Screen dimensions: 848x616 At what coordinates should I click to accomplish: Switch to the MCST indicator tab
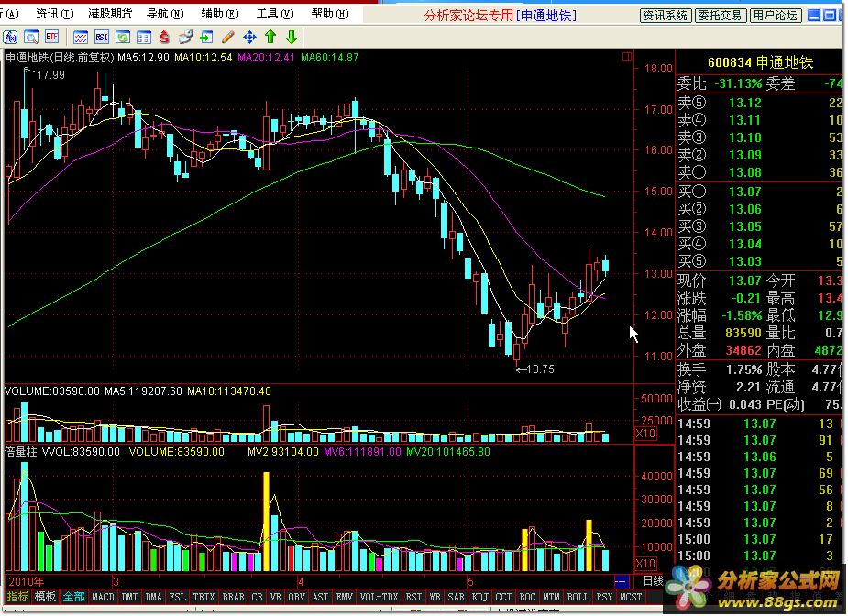click(631, 597)
